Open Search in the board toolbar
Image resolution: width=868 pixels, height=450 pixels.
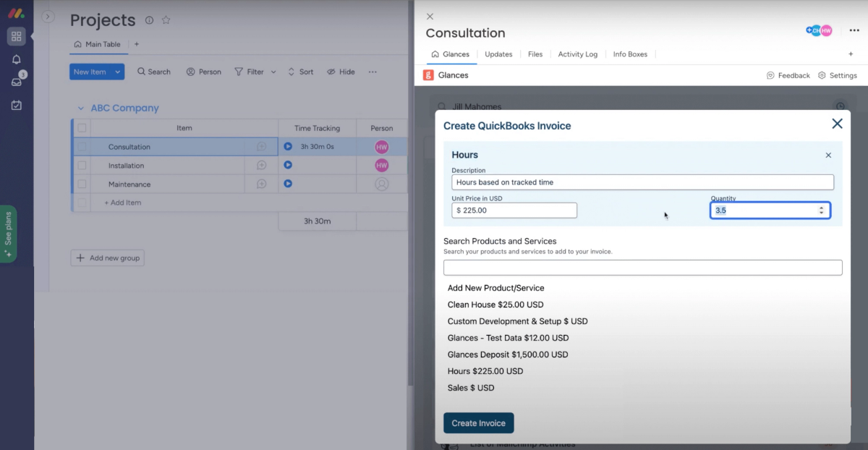point(154,72)
